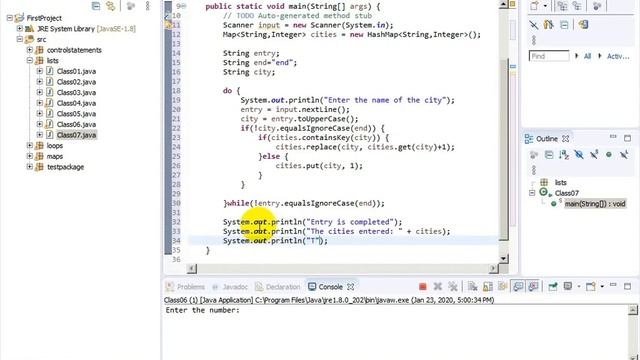640x360 pixels.
Task: Maximize the Console panel
Action: click(x=628, y=287)
